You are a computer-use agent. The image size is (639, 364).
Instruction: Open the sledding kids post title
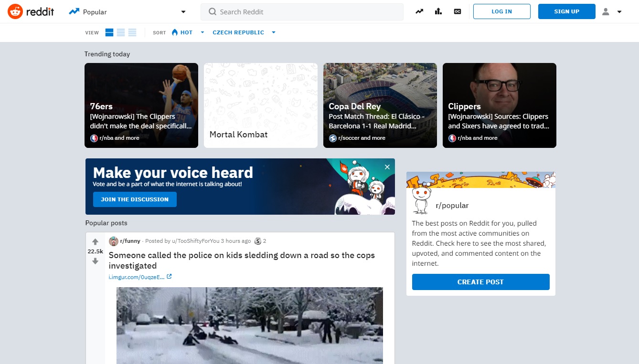(242, 260)
